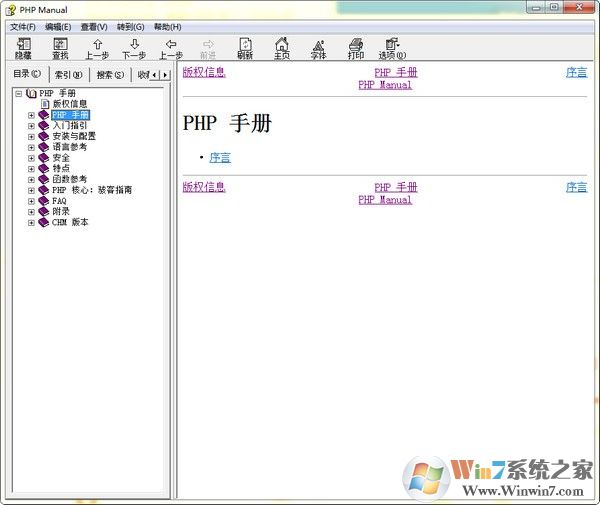Click the page icon beside 版权信息 in tree
This screenshot has height=505, width=600.
pos(45,104)
